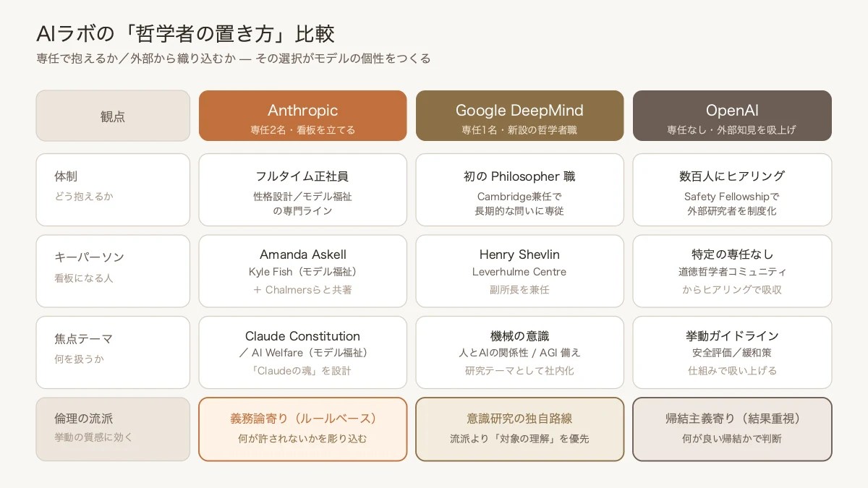Click the text 'どう抱えるか'
This screenshot has width=868, height=488.
[x=84, y=196]
